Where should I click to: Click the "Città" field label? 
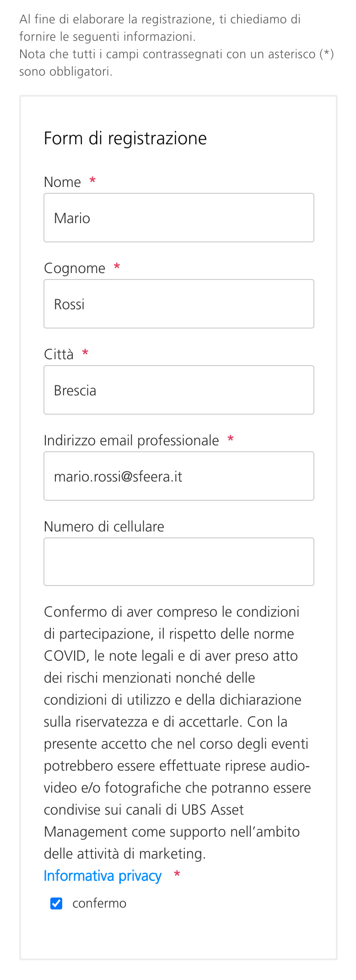tap(59, 354)
